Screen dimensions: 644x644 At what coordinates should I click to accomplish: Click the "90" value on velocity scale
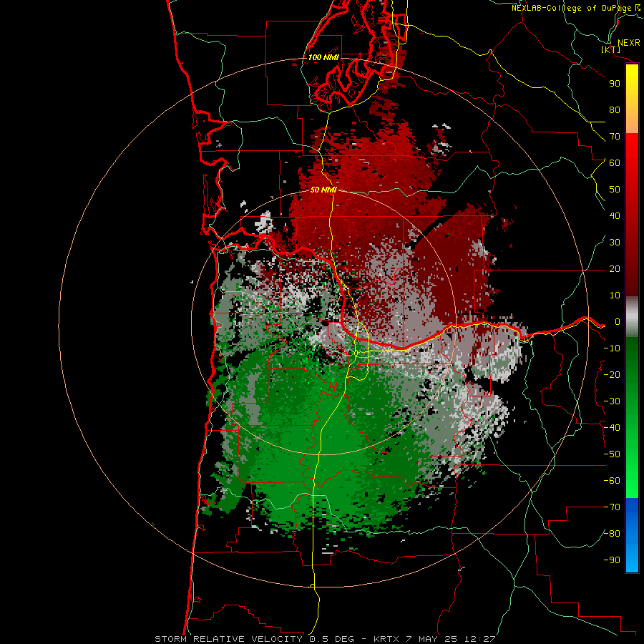point(615,84)
